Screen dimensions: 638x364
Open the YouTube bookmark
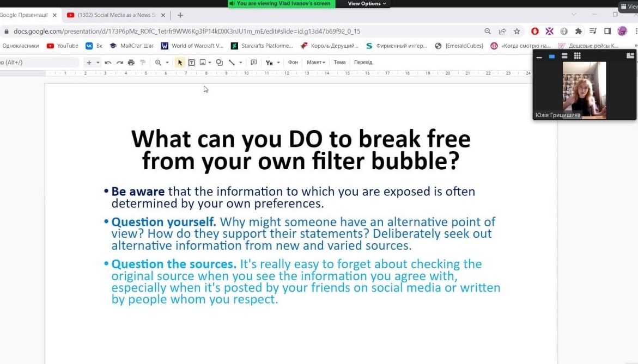[x=63, y=46]
